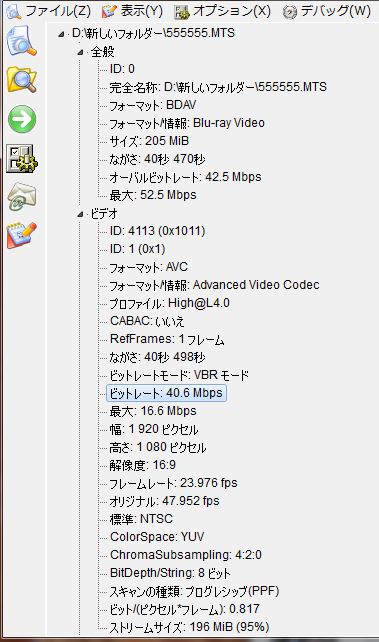
Task: Collapse the D:\新しいフォルダー\555555.MTS root node
Action: pos(61,34)
